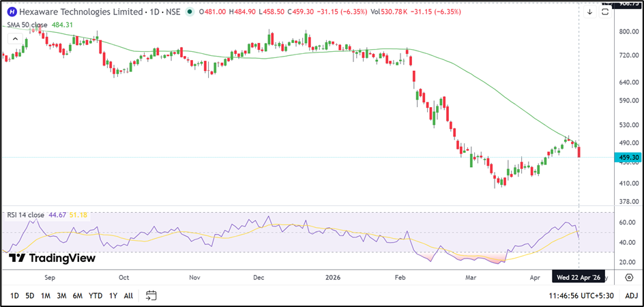
Task: Switch to 3M time range
Action: pyautogui.click(x=62, y=295)
